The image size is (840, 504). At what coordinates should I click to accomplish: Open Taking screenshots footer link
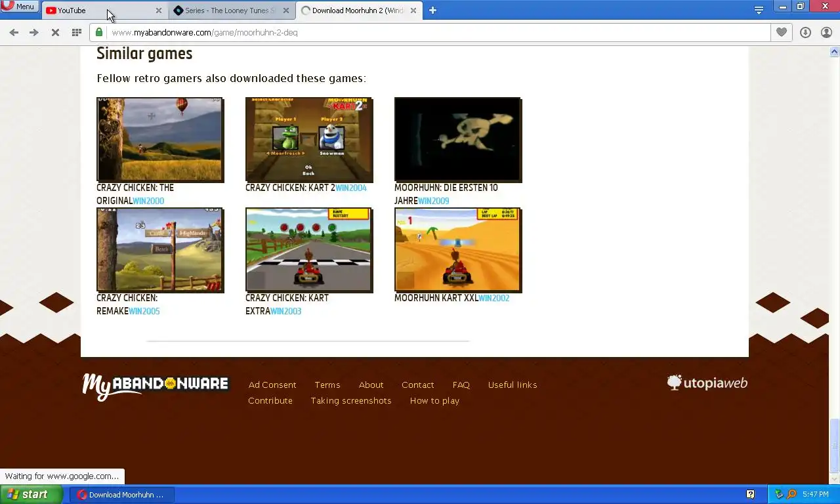click(351, 401)
